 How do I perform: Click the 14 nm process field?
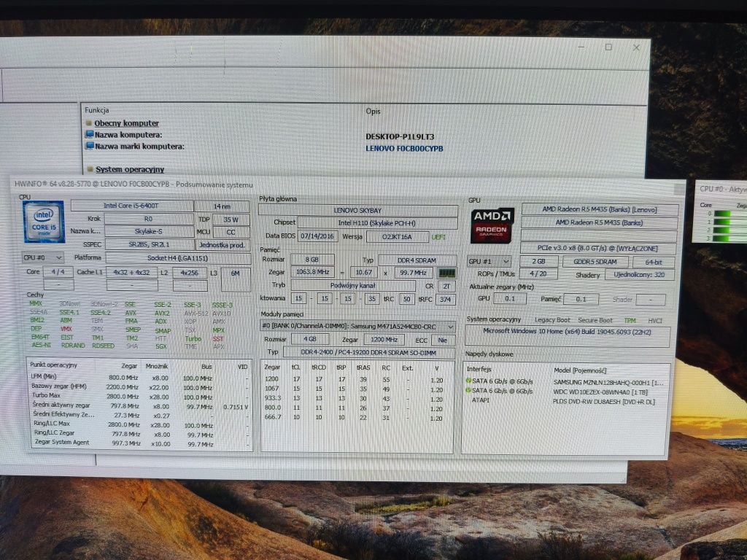[x=222, y=206]
